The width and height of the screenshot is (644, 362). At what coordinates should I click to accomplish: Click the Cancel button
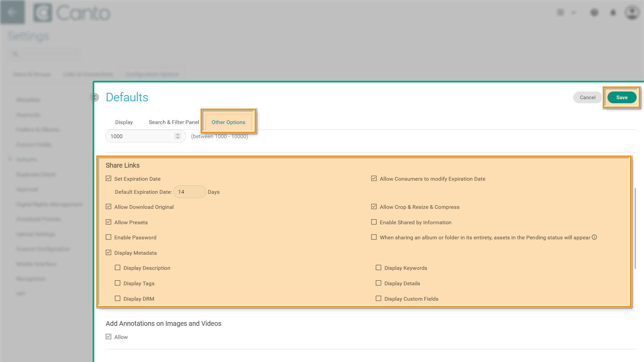587,98
